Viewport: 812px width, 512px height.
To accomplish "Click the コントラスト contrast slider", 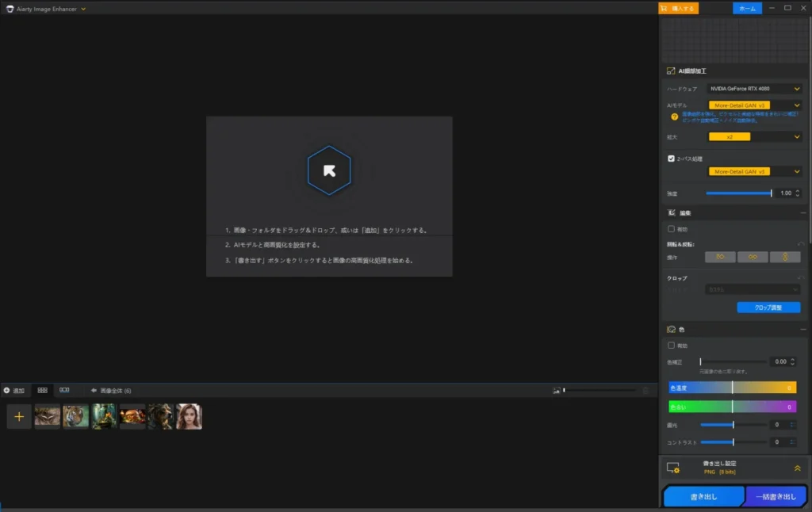I will point(733,442).
